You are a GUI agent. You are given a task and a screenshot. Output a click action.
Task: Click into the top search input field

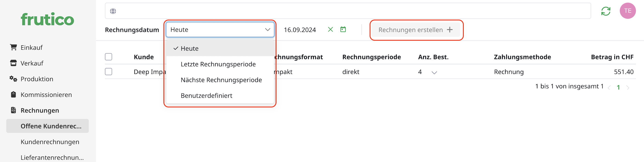click(x=350, y=11)
